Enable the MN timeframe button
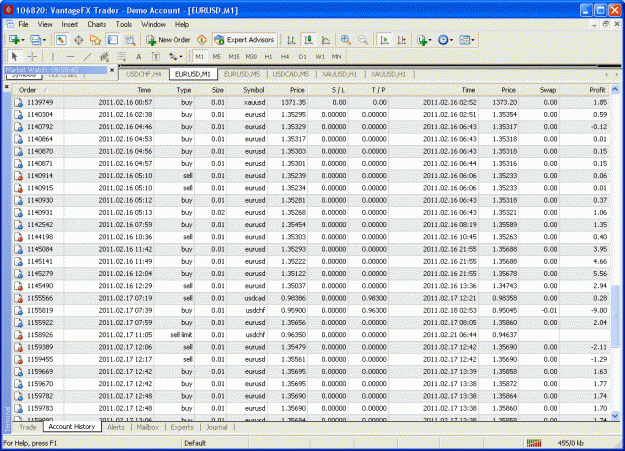The height and width of the screenshot is (451, 625). pos(336,57)
